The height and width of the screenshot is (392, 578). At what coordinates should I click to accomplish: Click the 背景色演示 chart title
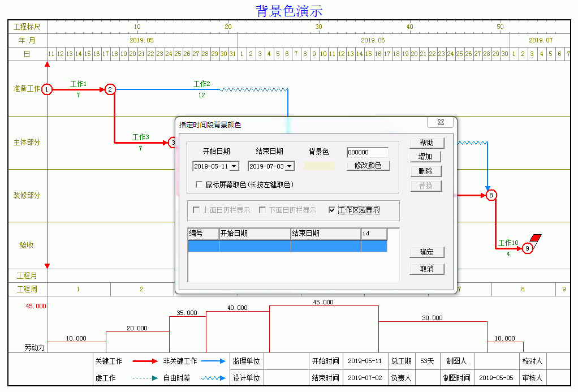(x=289, y=11)
